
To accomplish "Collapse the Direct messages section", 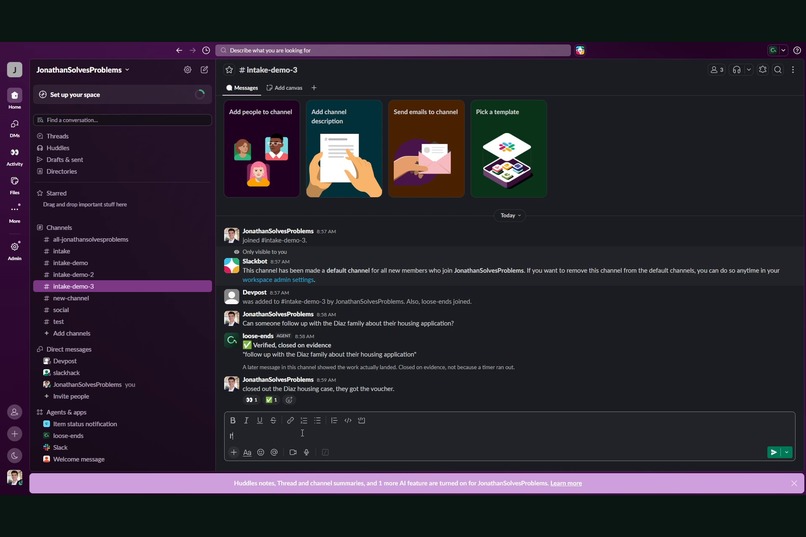I will (x=64, y=349).
